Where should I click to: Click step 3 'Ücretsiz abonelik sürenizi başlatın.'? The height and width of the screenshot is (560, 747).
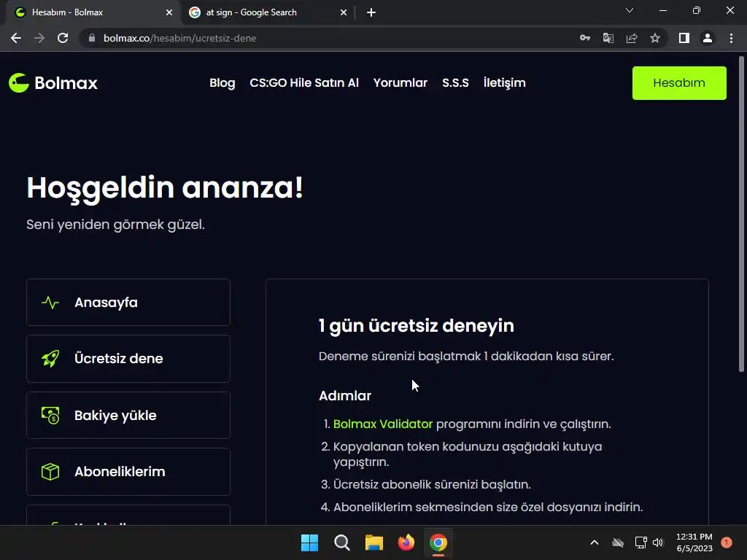point(432,485)
